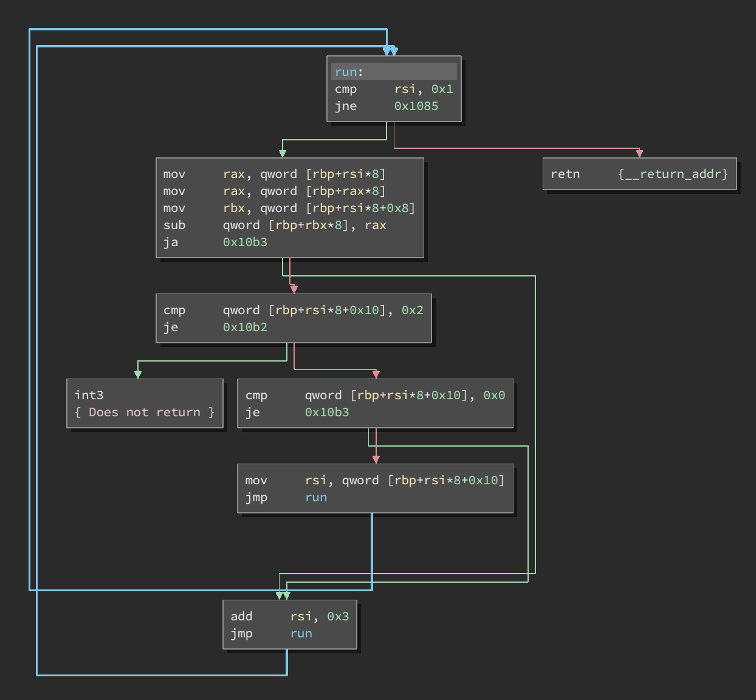Select the int3 instruction
The width and height of the screenshot is (756, 700).
(x=89, y=395)
